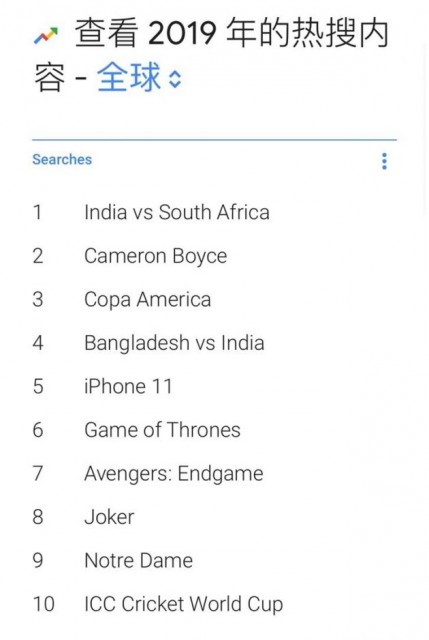Click the 查看 2019 年的热搜内容 page title
Screen dimensions: 429x640
tap(210, 54)
